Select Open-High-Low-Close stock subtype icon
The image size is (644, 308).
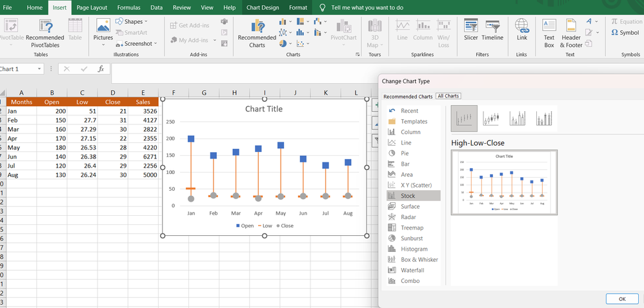[491, 119]
